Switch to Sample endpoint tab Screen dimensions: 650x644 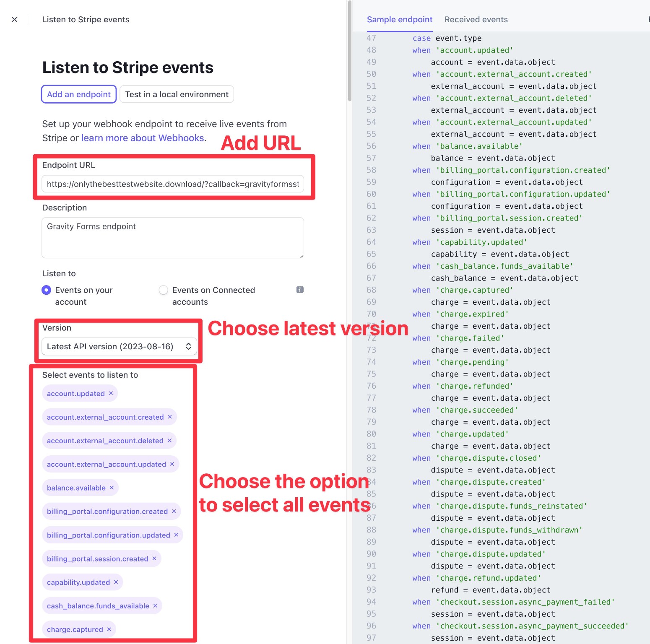pyautogui.click(x=400, y=20)
